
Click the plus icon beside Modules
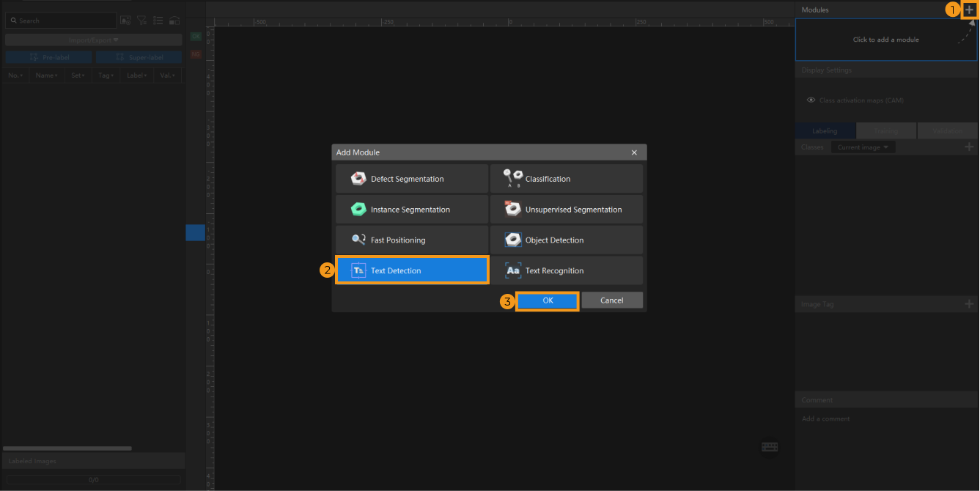click(969, 10)
